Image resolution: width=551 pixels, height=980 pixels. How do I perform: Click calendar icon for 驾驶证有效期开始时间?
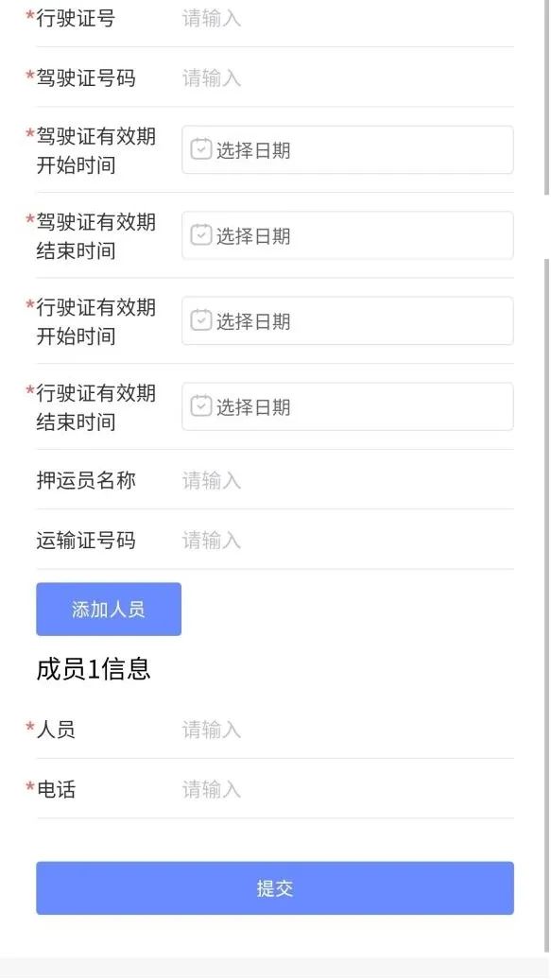coord(200,149)
